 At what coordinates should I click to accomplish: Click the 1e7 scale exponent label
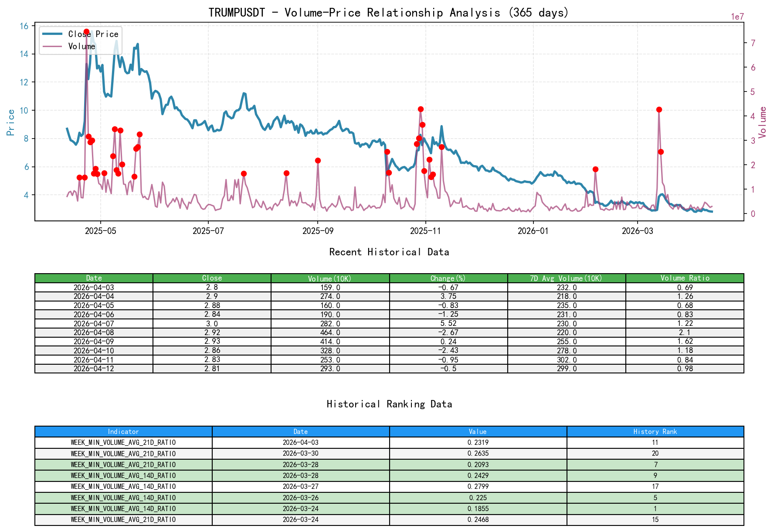[737, 17]
